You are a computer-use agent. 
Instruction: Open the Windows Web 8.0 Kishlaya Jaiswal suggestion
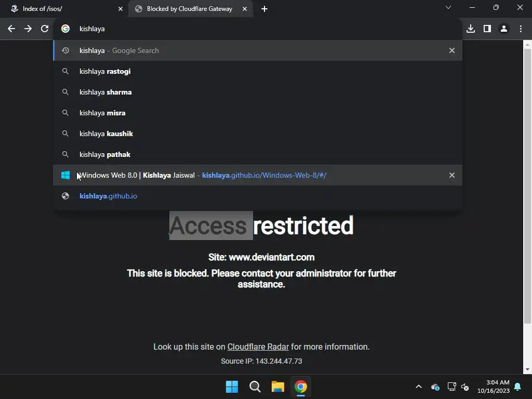point(258,175)
